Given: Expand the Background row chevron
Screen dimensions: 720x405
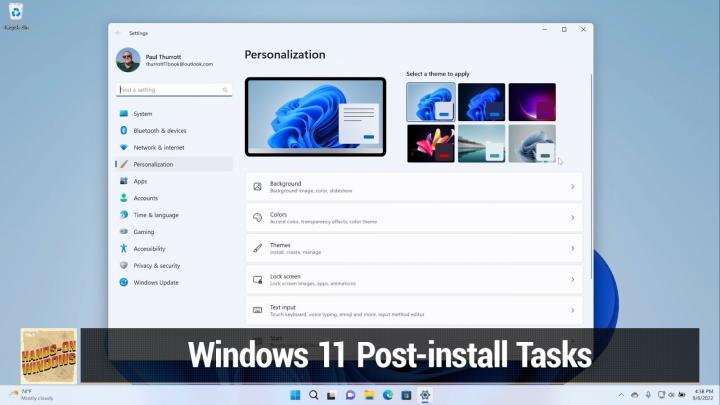Looking at the screenshot, I should click(x=573, y=186).
